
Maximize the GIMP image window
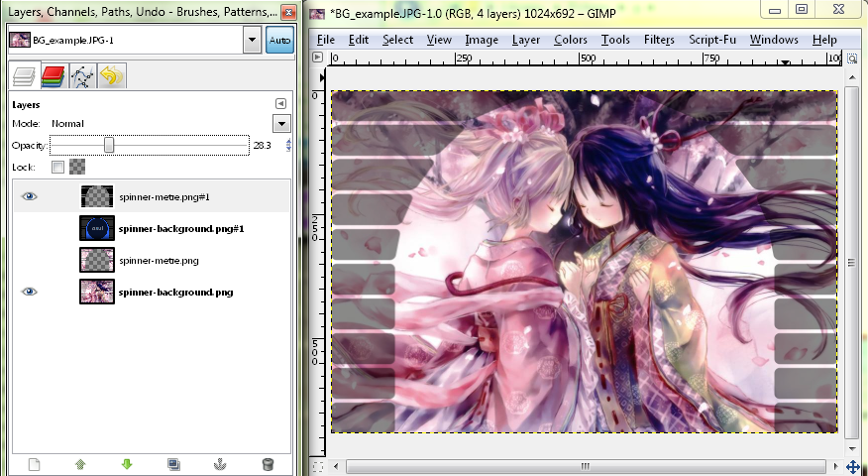(802, 9)
